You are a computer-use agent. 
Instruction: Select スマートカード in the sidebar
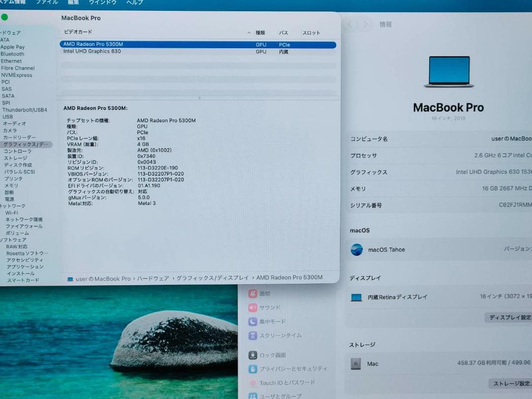point(23,280)
